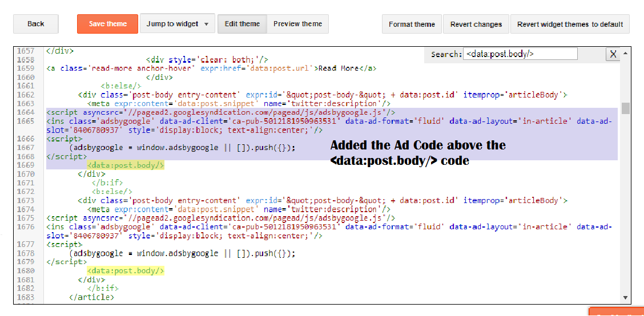Click push({}) statement on line 1667

[182, 148]
